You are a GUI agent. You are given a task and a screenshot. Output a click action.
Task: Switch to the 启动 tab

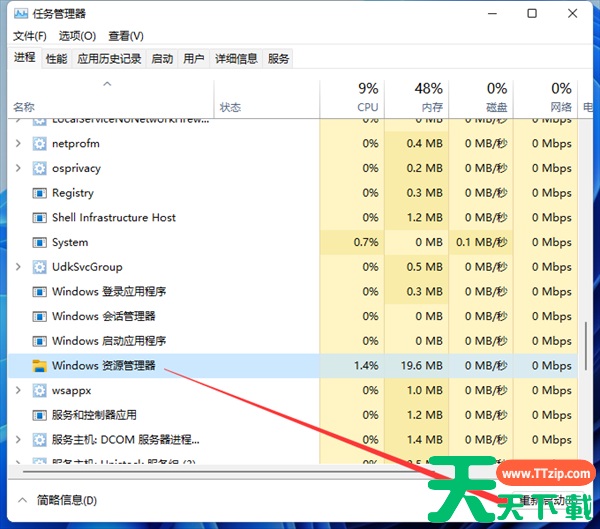(x=162, y=59)
